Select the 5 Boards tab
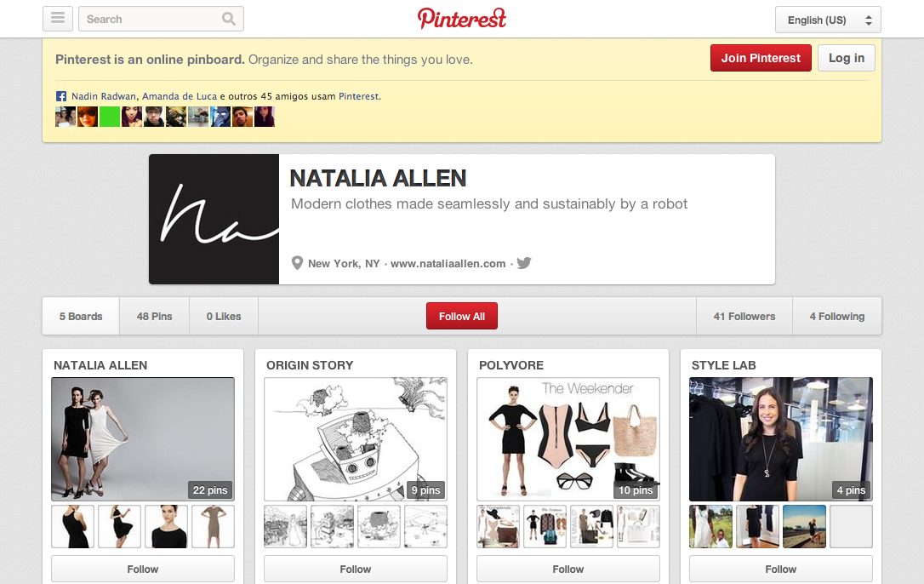Screen dimensions: 924x584 point(81,316)
